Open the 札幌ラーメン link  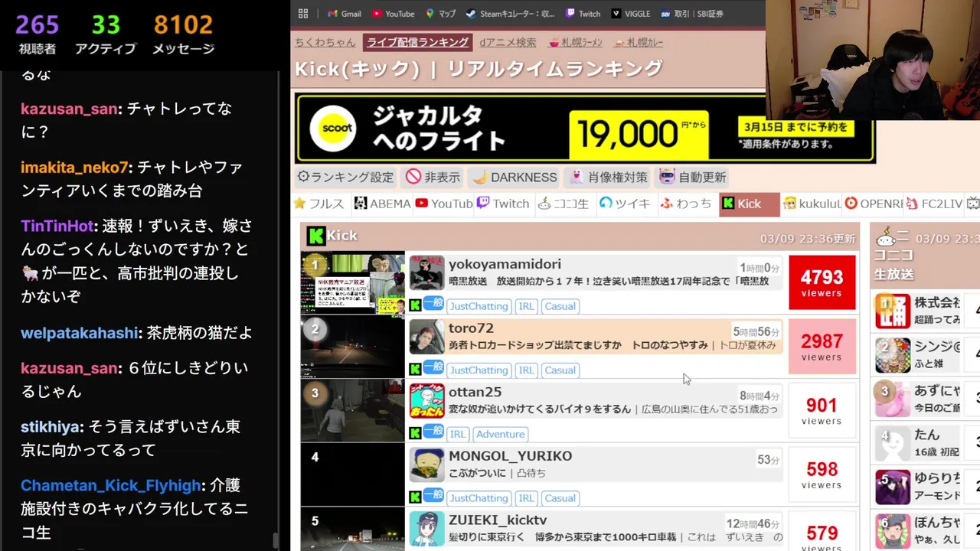(x=575, y=42)
